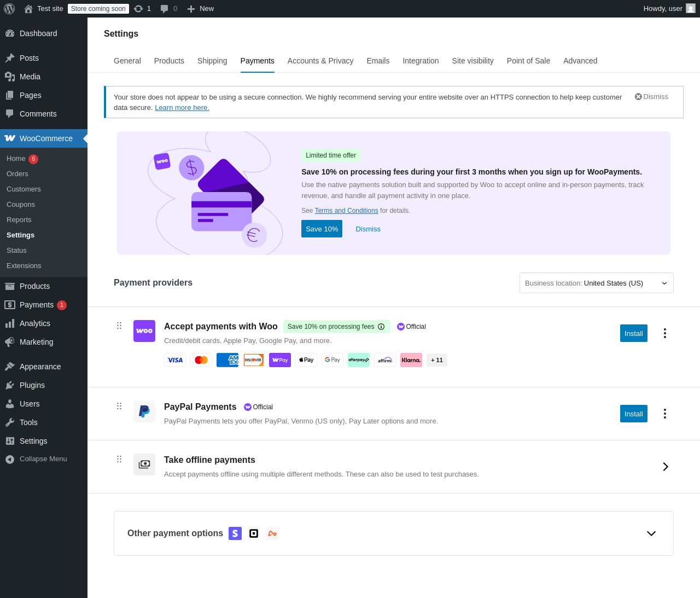Grab the drag handle for Accept payments with Woo
This screenshot has width=700, height=598.
coord(119,326)
